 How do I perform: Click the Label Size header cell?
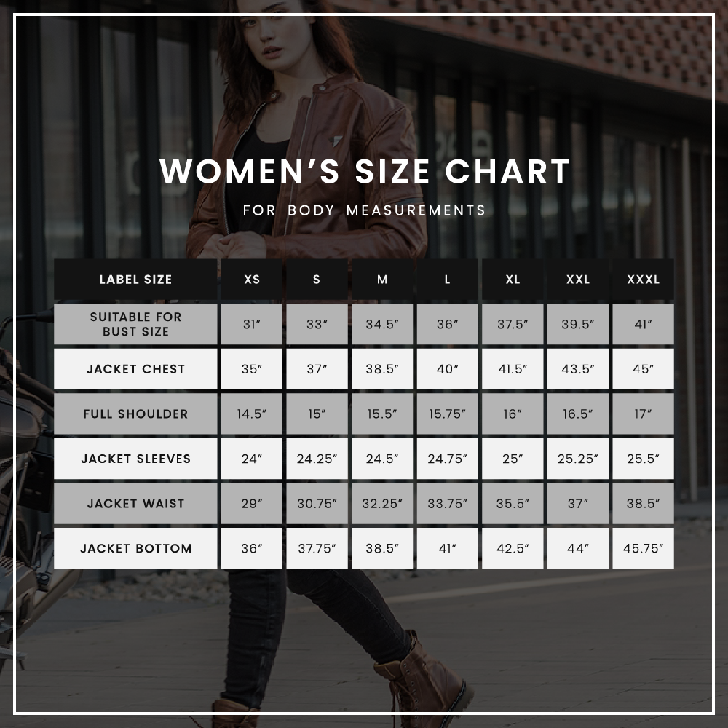pos(135,279)
